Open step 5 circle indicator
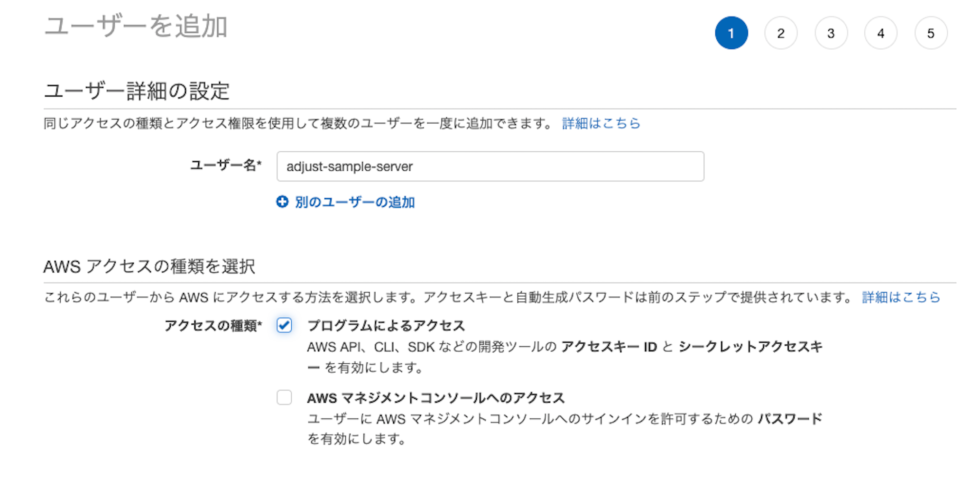The image size is (980, 478). (931, 33)
